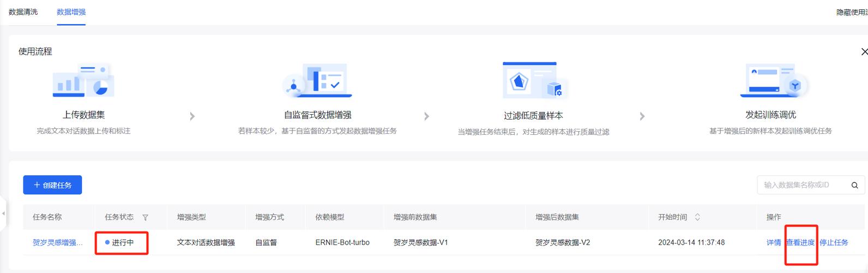Click the 发起训练调优 illustration icon
The image size is (868, 273).
coord(774,80)
